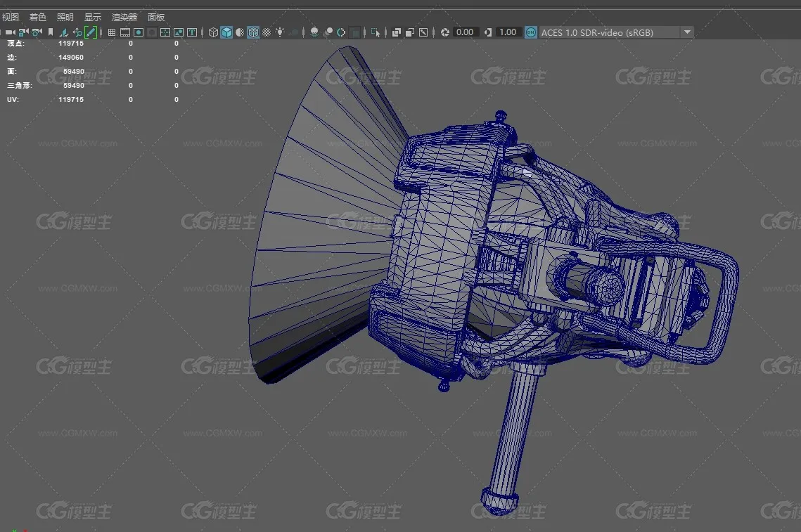Toggle wireframe on shaded icon
Screen dimensions: 801x532
click(x=253, y=32)
